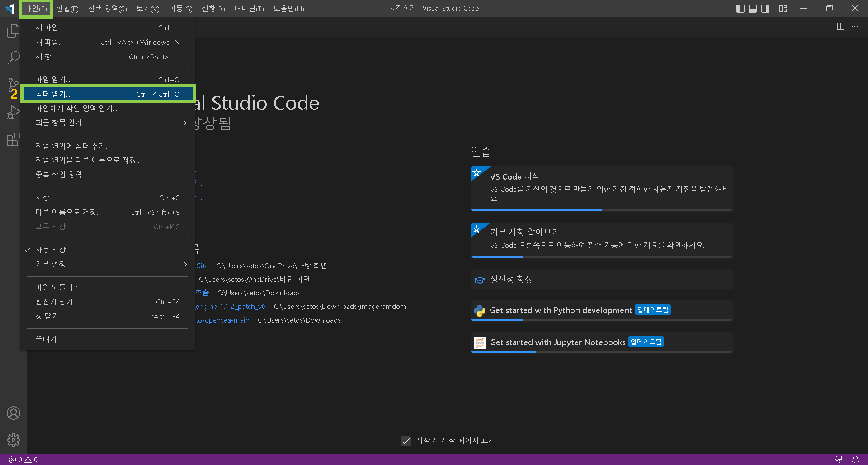The image size is (868, 465).
Task: Open the Manage gear icon
Action: [14, 440]
